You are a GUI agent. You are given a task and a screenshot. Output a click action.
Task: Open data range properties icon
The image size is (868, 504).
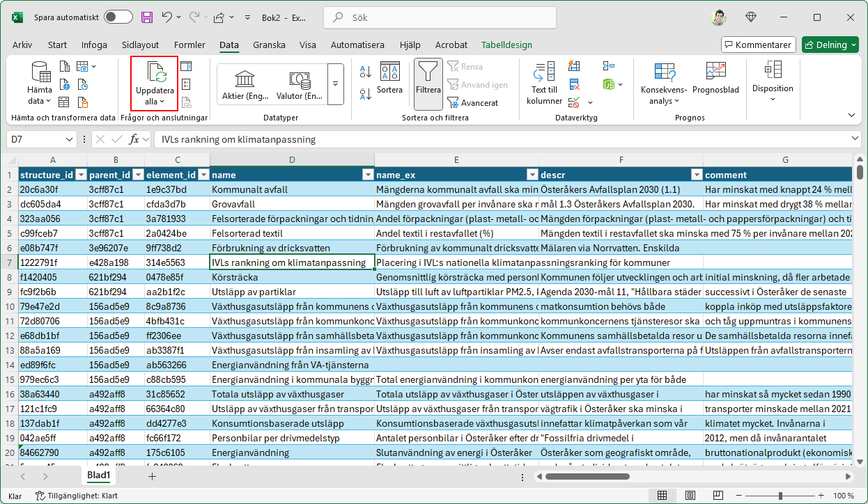pos(186,84)
